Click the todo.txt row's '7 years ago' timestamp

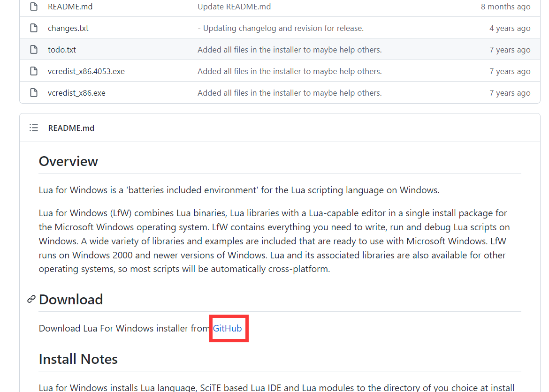pos(510,50)
